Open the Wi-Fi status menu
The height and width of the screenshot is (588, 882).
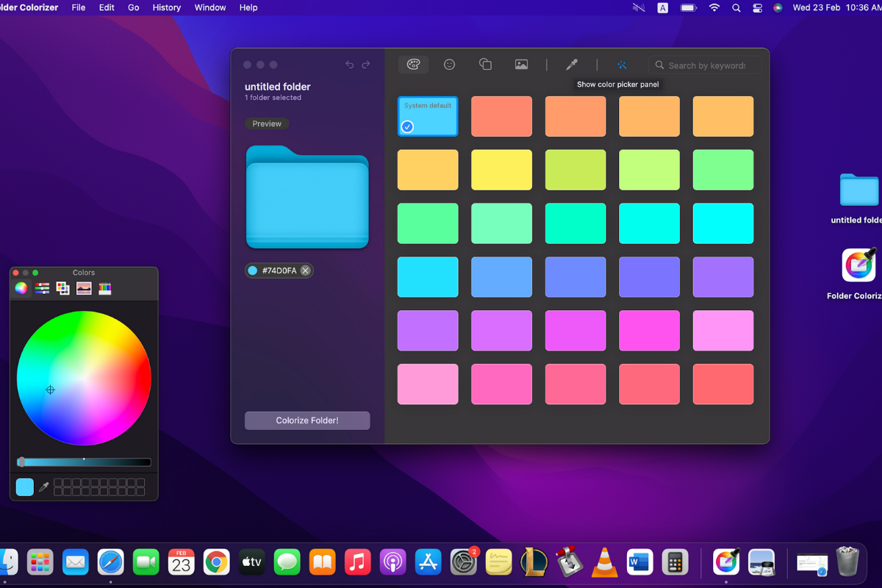point(714,7)
